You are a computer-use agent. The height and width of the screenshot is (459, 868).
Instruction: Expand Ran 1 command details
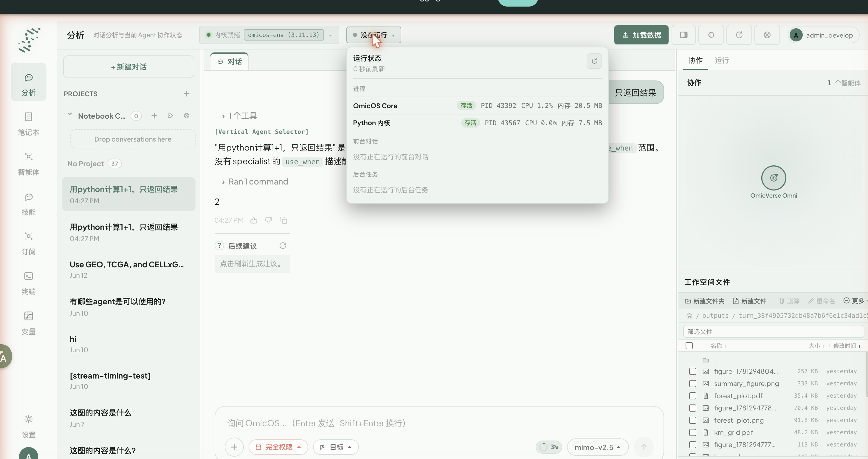tap(255, 182)
